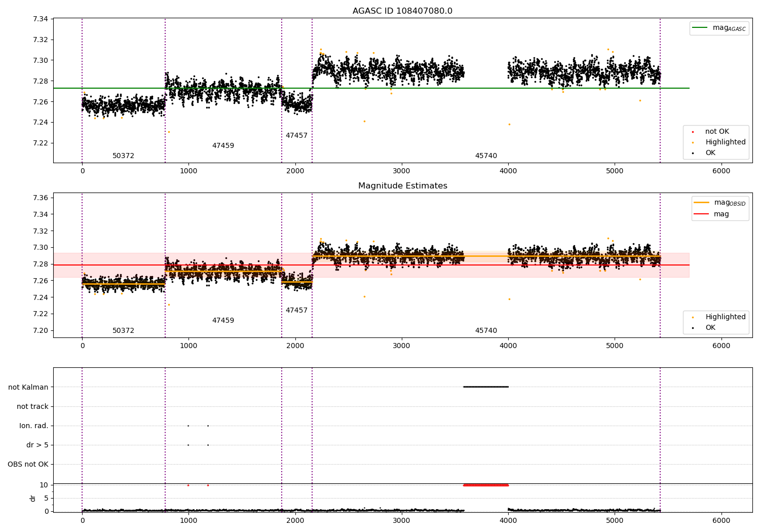This screenshot has height=532, width=760.
Task: Click obsid label 50372 in the top plot
Action: click(123, 156)
